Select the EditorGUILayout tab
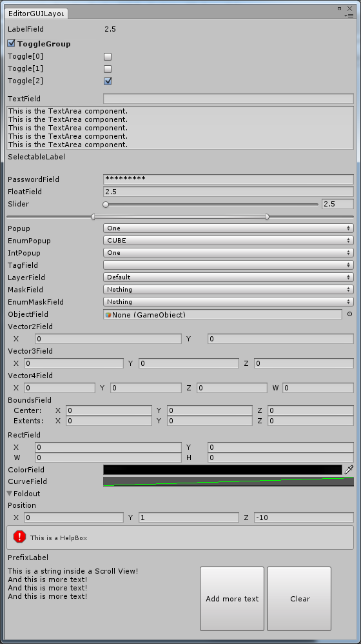Image resolution: width=361 pixels, height=644 pixels. point(36,13)
